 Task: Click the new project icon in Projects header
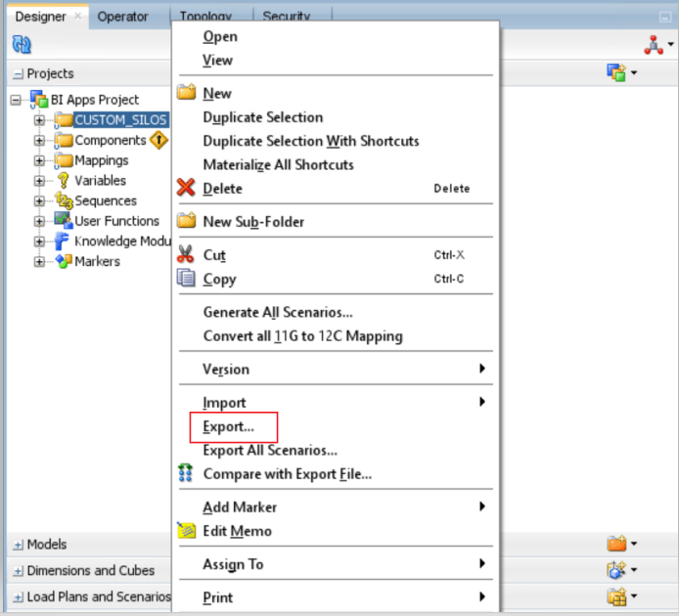[x=616, y=72]
